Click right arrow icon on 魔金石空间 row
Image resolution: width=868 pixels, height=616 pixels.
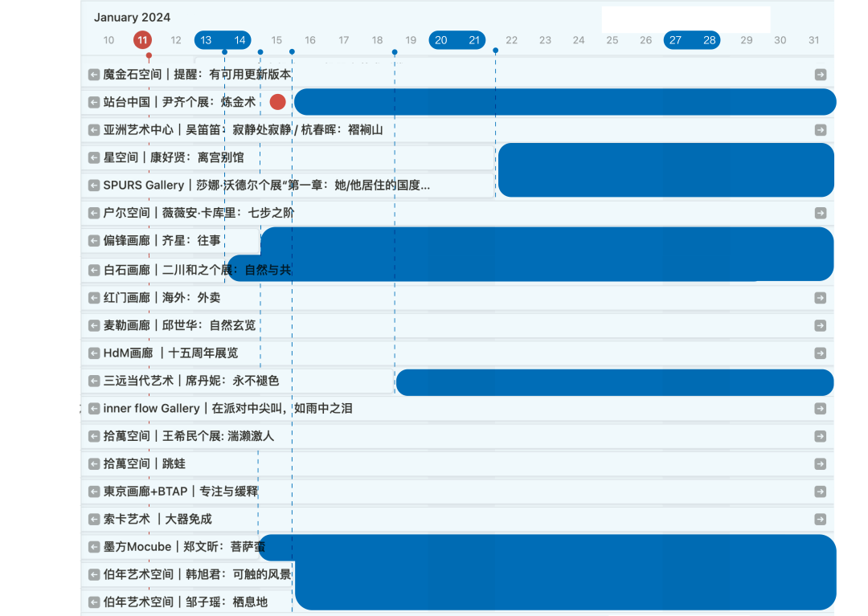[820, 75]
